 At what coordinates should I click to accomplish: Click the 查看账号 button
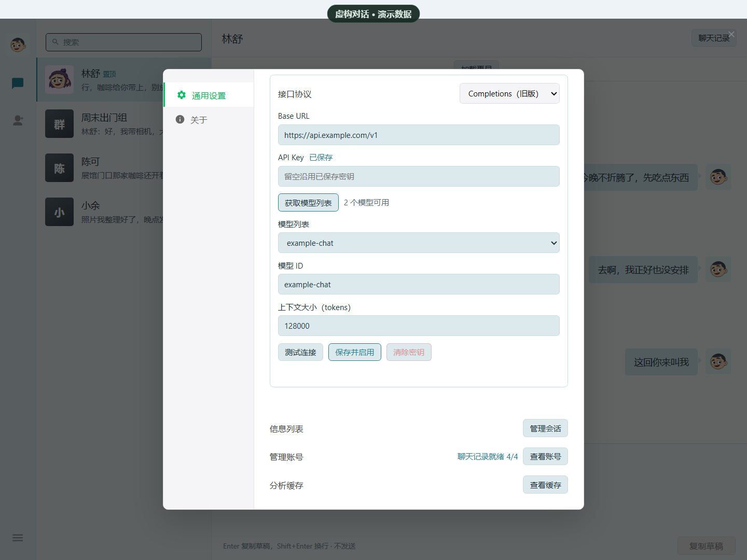[x=545, y=456]
